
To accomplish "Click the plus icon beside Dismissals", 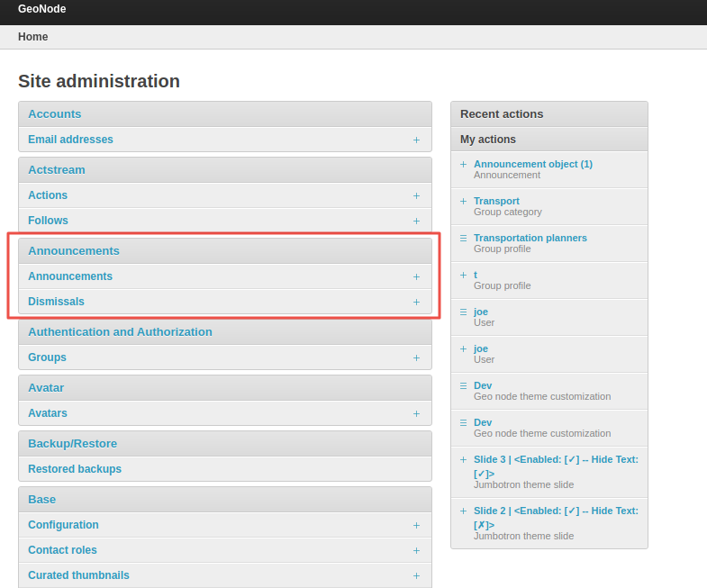I will point(416,302).
